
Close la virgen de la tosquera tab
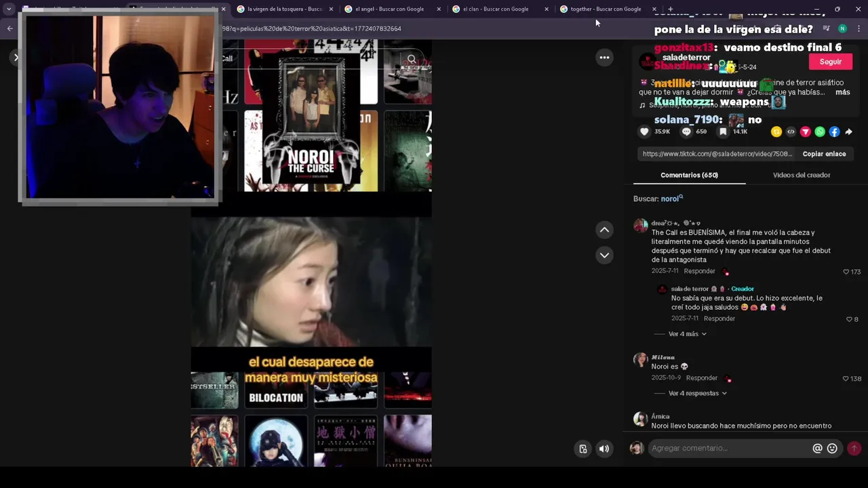[x=331, y=9]
